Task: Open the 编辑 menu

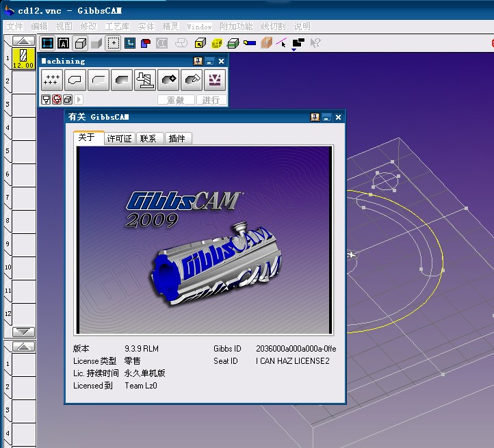Action: [x=40, y=27]
